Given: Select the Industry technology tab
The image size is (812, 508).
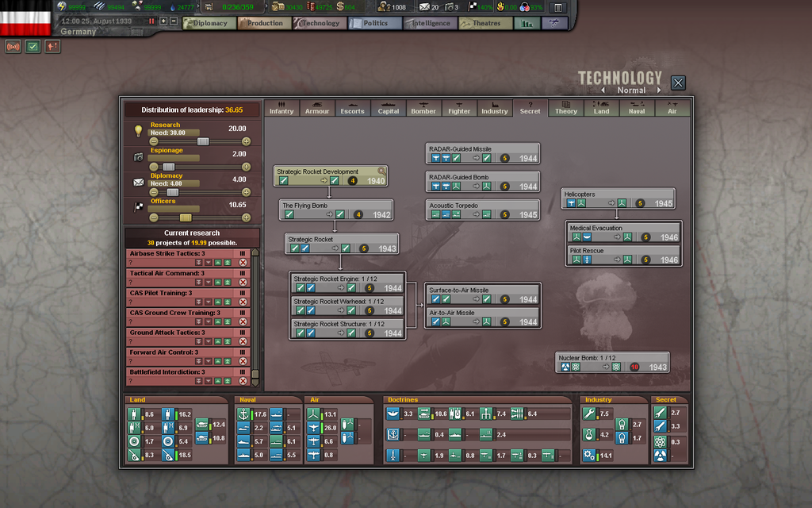Looking at the screenshot, I should click(x=495, y=108).
